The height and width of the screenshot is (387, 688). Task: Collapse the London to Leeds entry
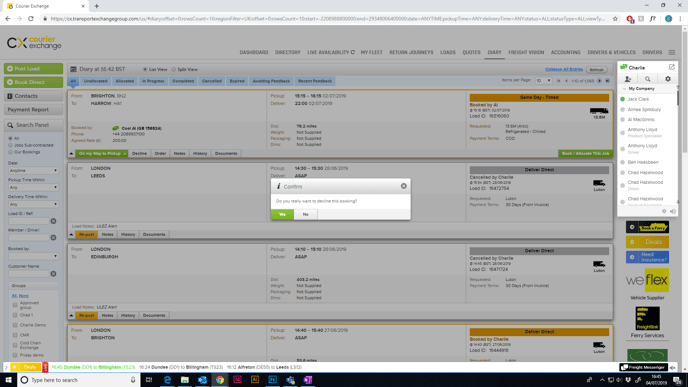coord(71,235)
